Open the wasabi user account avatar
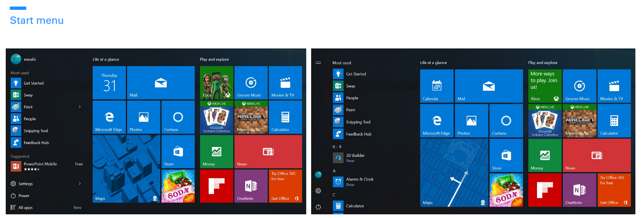 pos(16,59)
